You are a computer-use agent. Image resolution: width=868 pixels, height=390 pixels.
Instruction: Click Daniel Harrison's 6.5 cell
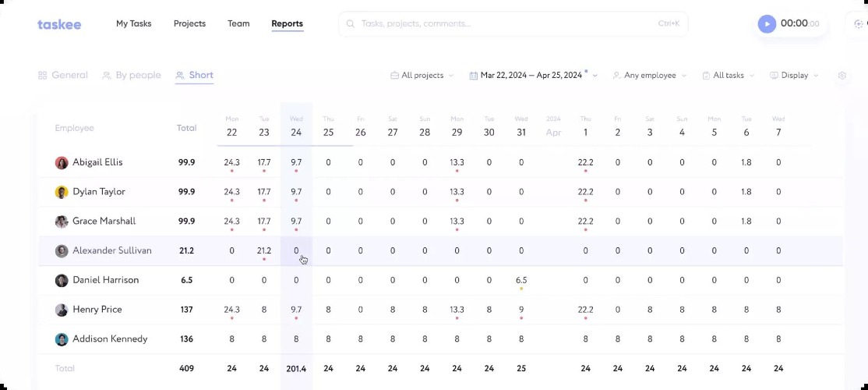click(x=521, y=280)
